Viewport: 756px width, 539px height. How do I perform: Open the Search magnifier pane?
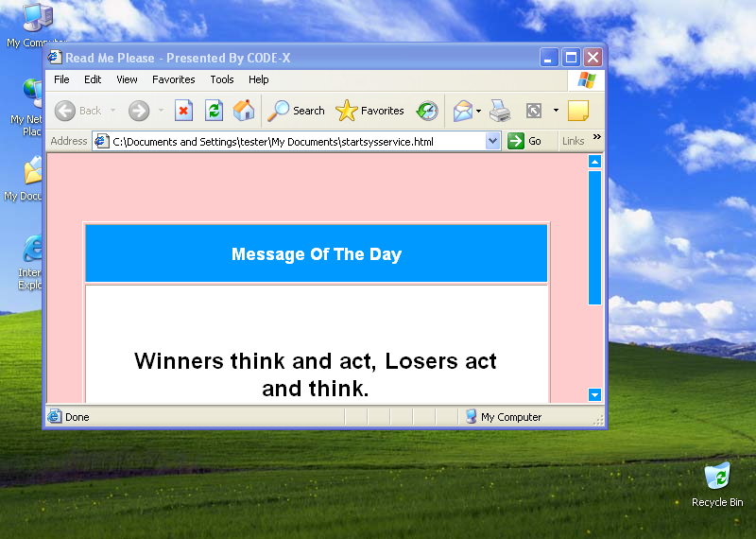pyautogui.click(x=296, y=111)
